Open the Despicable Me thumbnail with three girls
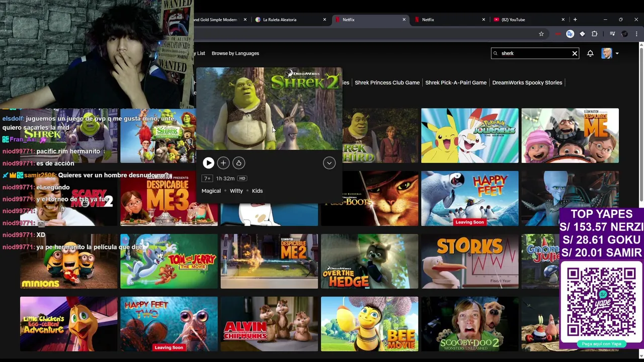 [x=570, y=136]
